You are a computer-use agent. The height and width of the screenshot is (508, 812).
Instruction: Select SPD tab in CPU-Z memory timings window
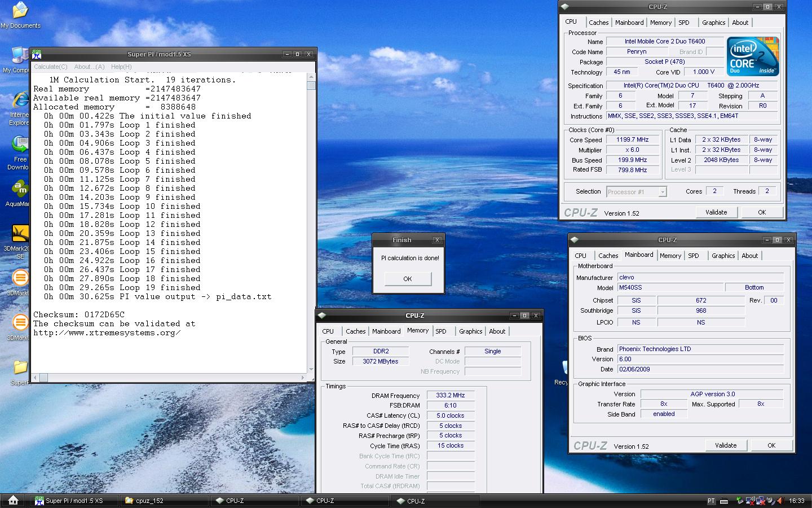coord(441,331)
